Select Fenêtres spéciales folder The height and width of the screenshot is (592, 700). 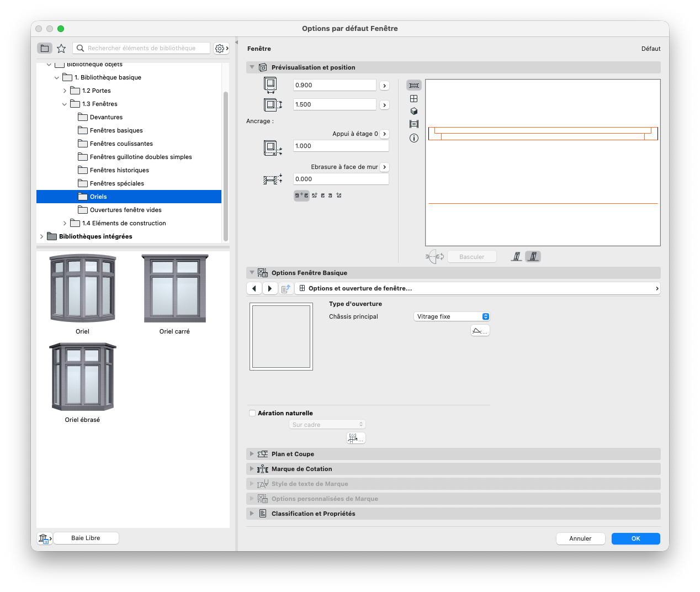pyautogui.click(x=116, y=183)
